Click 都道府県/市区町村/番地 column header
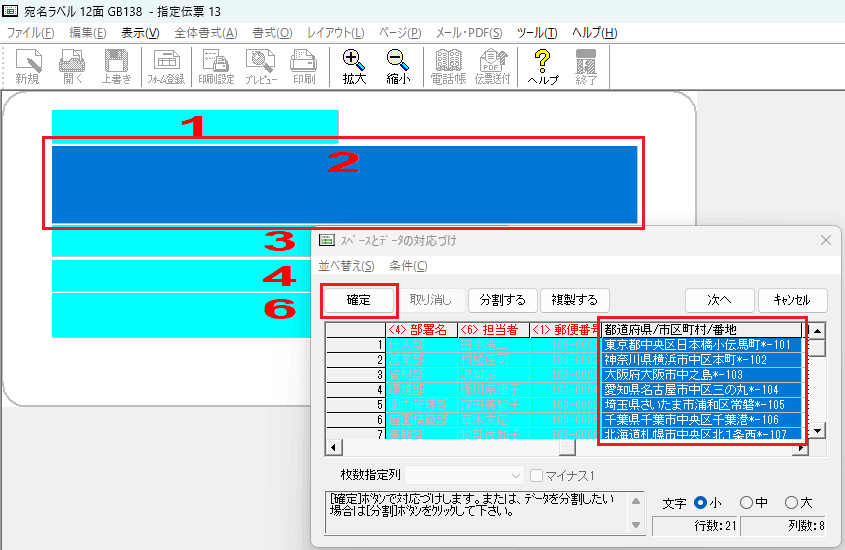The height and width of the screenshot is (550, 845). click(702, 330)
